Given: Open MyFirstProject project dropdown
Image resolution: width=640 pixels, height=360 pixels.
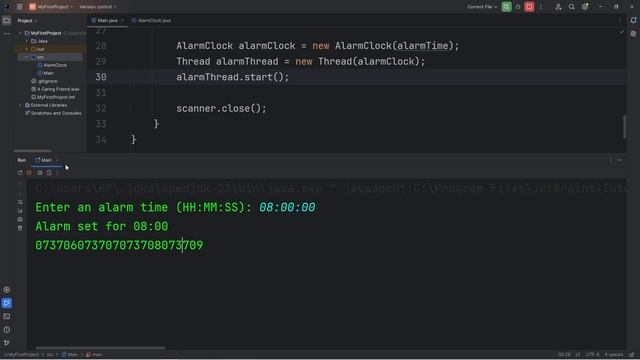Looking at the screenshot, I should pos(51,7).
